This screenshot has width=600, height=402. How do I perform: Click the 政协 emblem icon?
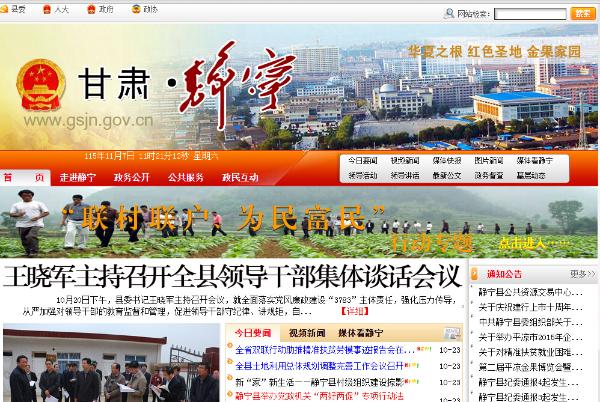[137, 8]
